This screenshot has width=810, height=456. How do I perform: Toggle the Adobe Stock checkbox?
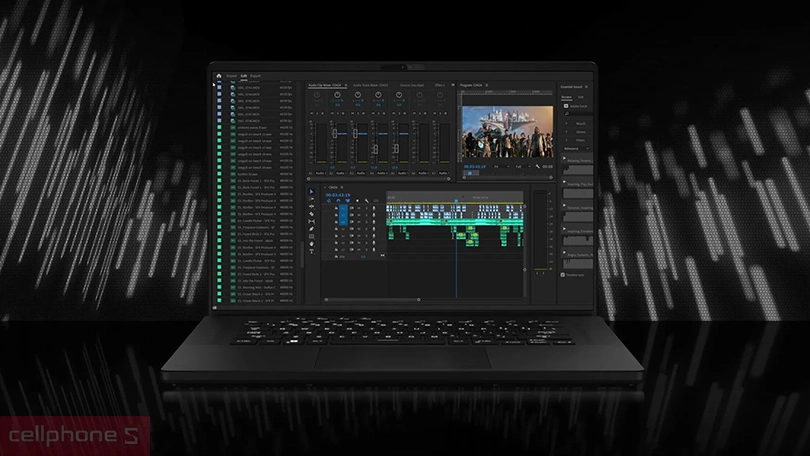click(566, 106)
